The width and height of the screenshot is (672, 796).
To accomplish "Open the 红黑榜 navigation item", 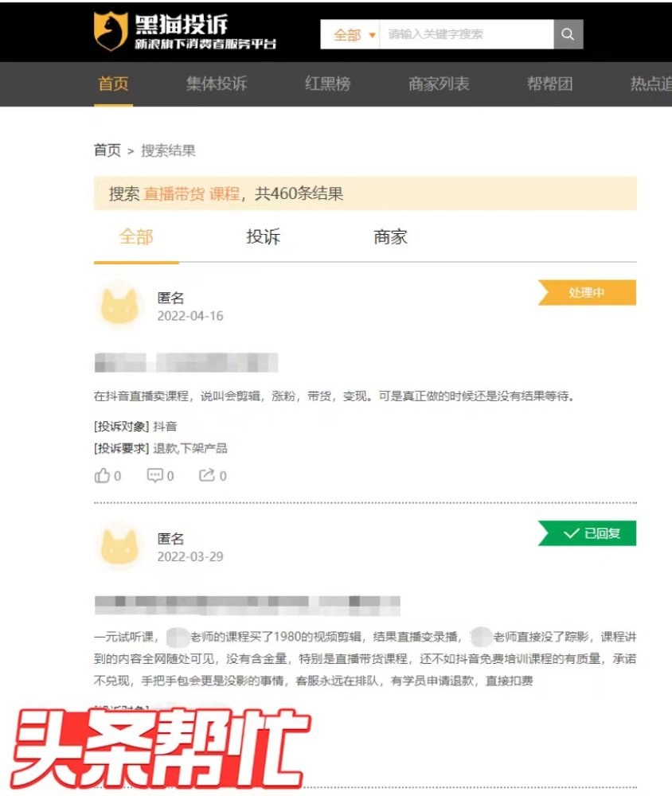I will [327, 84].
